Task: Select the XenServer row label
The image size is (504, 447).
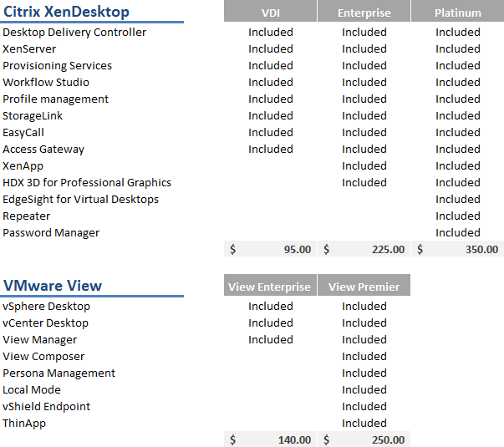Action: (29, 48)
